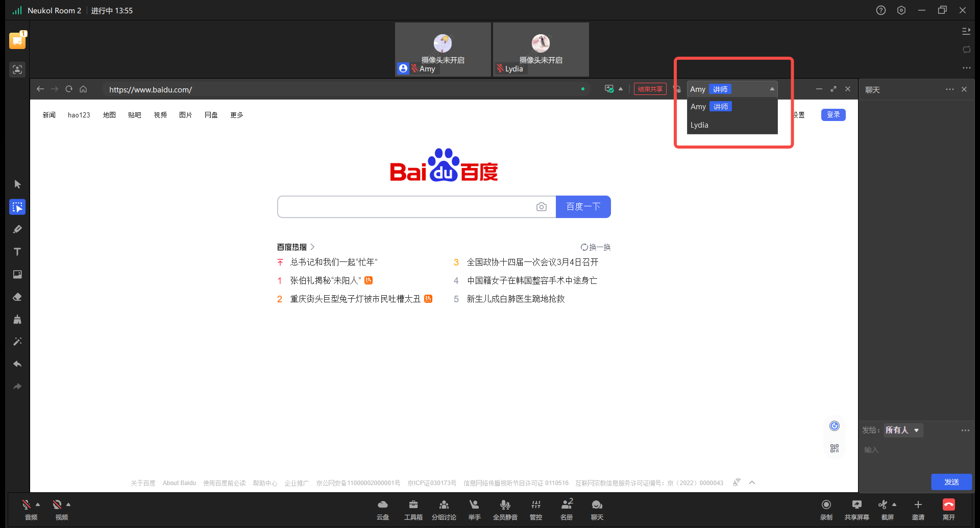Expand Baidu footer up chevron

coord(752,483)
